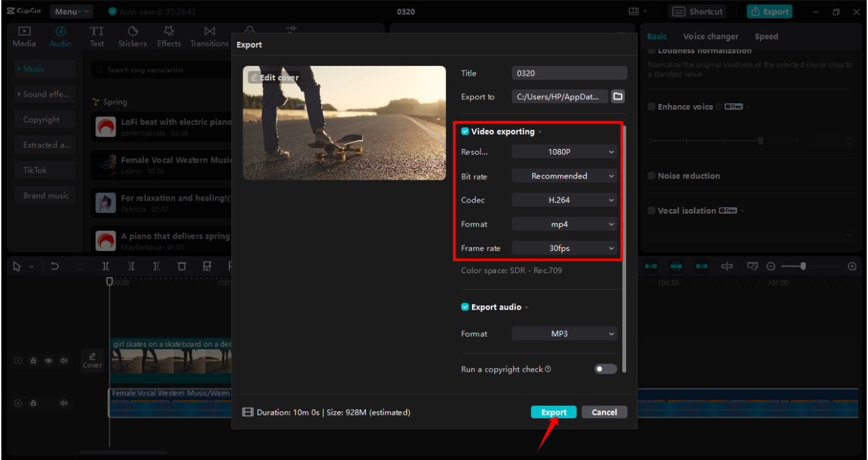The image size is (868, 460).
Task: Click the Cover edit button on timeline
Action: click(92, 360)
